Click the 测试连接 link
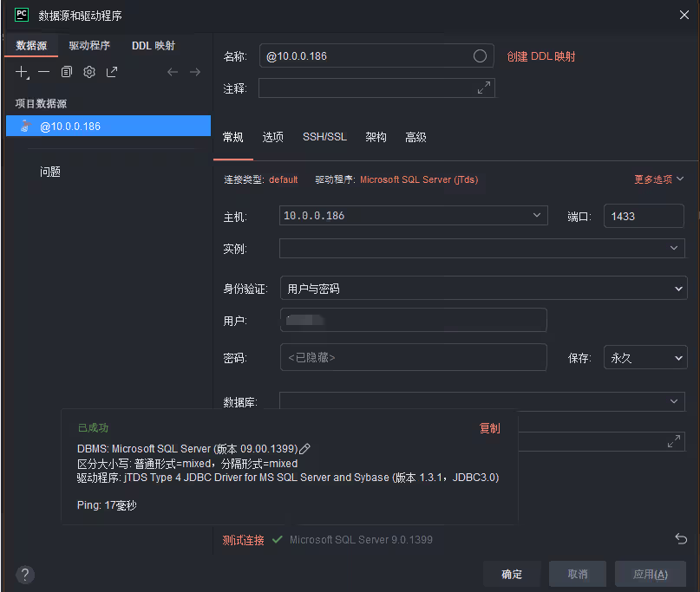Image resolution: width=700 pixels, height=592 pixels. click(243, 540)
